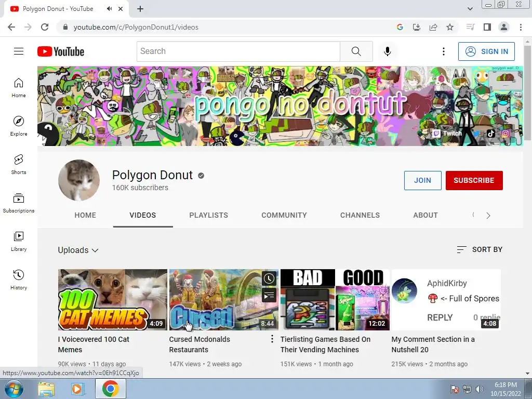Screen dimensions: 532x399
Task: Select the VIDEOS tab
Action: pos(143,215)
